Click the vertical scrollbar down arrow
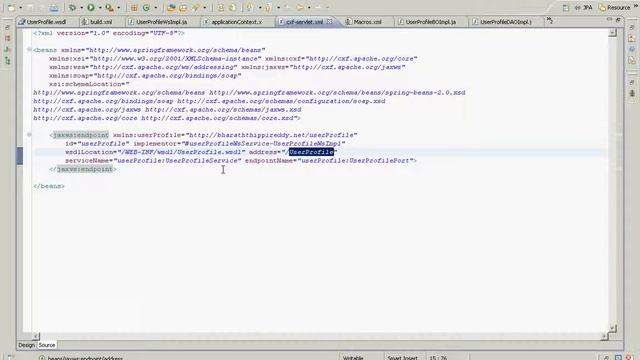640x360 pixels. point(612,328)
